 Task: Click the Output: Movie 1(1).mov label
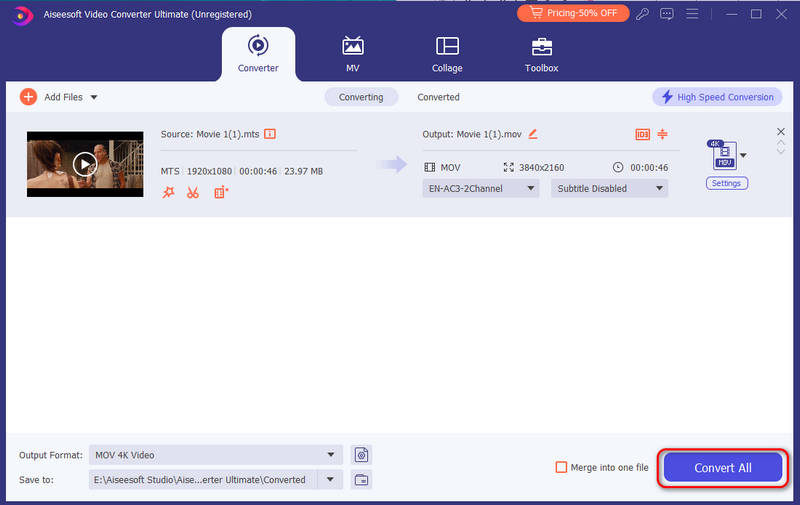472,134
